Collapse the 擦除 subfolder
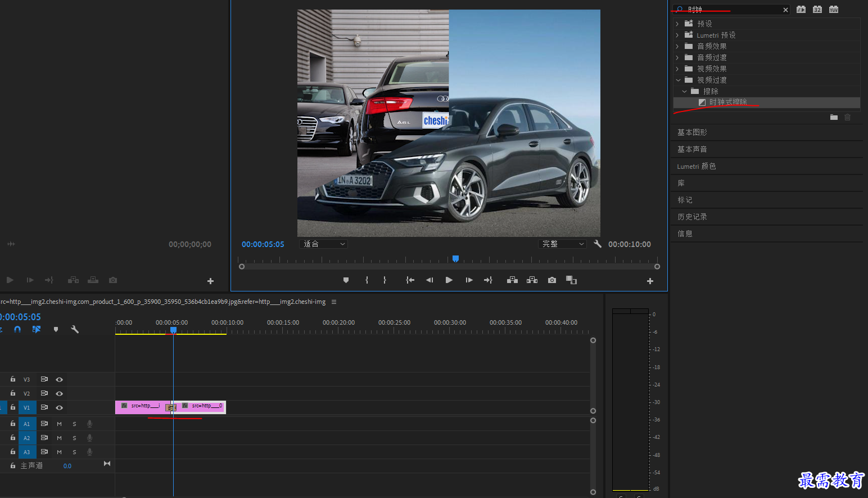 pyautogui.click(x=684, y=91)
